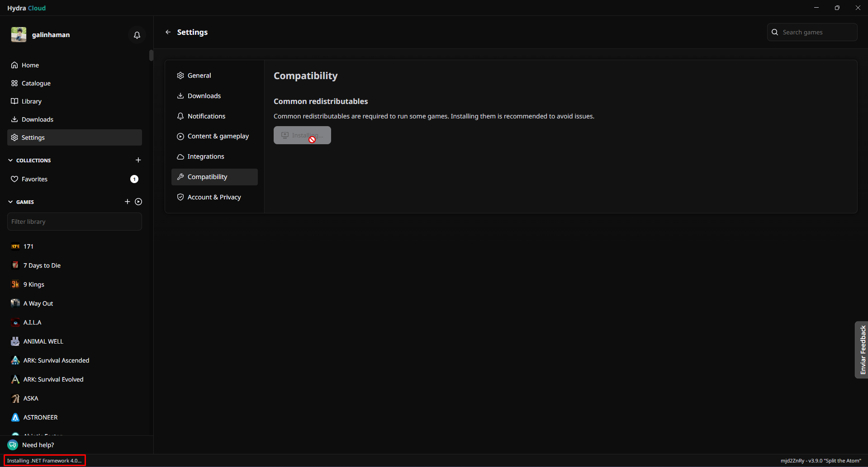Click the plus icon next to Games
The image size is (868, 467).
point(127,202)
